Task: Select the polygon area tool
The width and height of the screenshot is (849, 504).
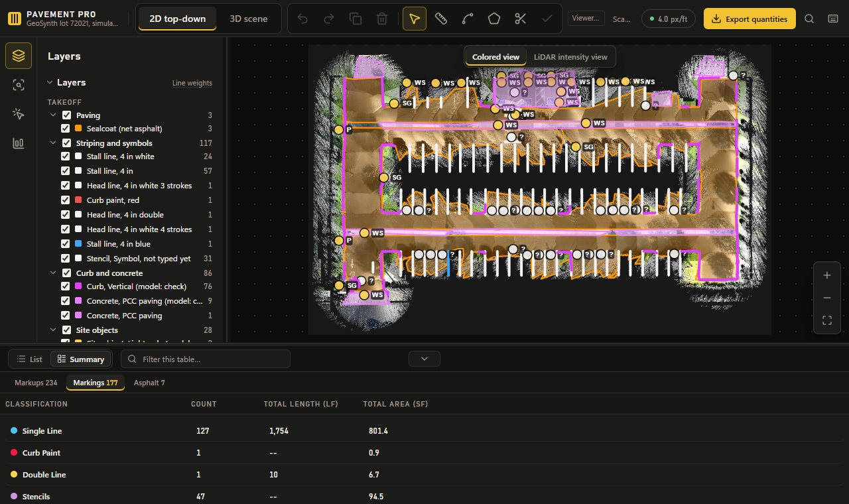Action: tap(494, 19)
